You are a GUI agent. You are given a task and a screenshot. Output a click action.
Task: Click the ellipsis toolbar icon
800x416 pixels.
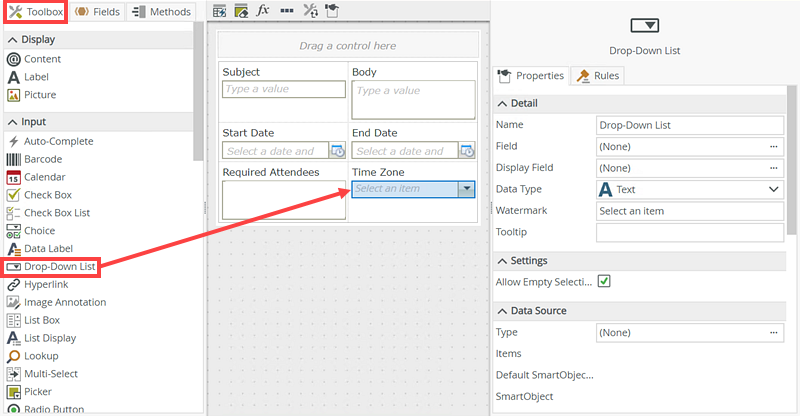(286, 11)
